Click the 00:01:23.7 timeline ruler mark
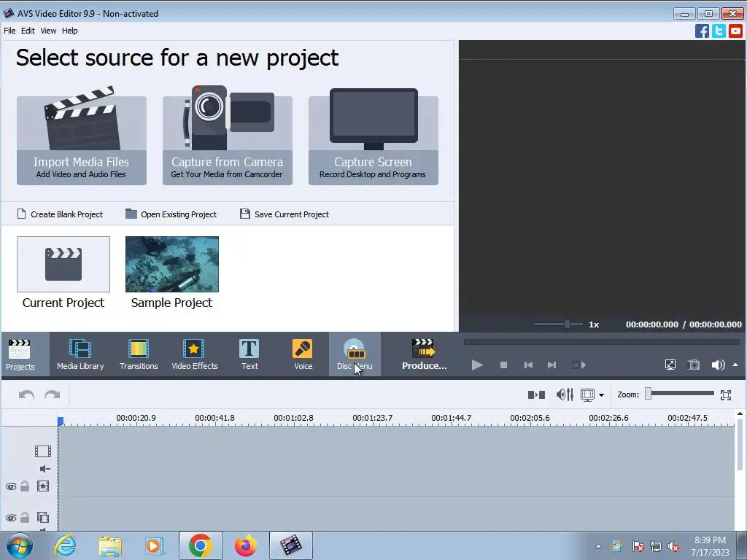The height and width of the screenshot is (560, 747). 373,418
